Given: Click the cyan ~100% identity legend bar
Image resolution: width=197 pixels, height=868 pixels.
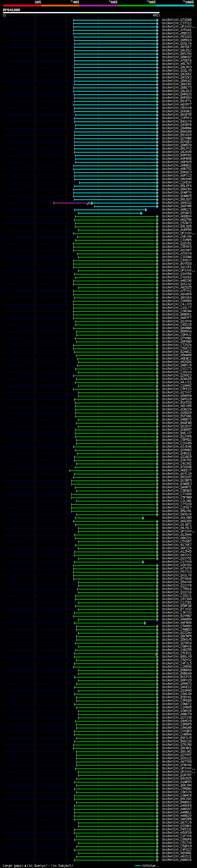Looking at the screenshot, I should (x=175, y=6).
